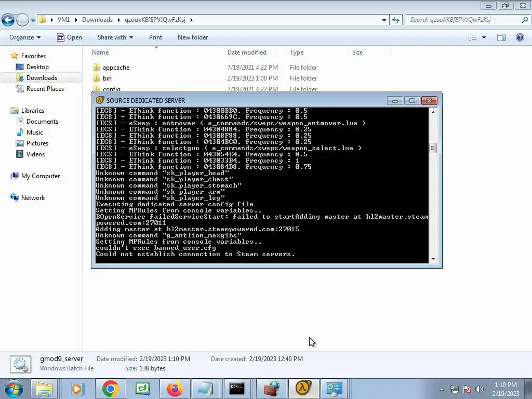Select the Downloads breadcrumb in address bar
This screenshot has width=532, height=399.
click(97, 20)
